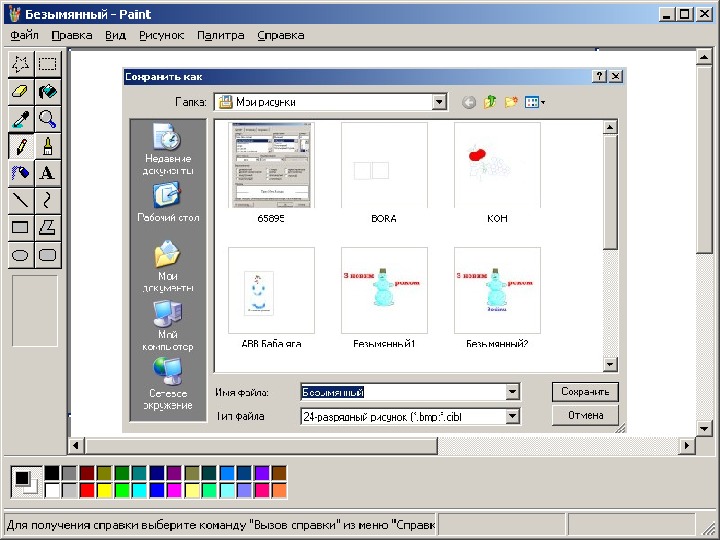The image size is (720, 540).
Task: Open the Тип файла format dropdown
Action: (x=512, y=416)
